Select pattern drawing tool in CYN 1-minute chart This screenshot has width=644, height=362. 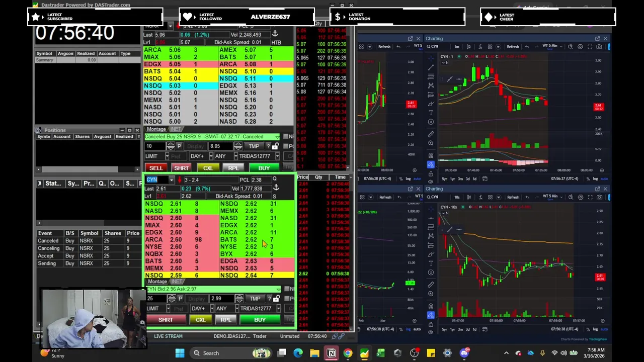[x=431, y=85]
